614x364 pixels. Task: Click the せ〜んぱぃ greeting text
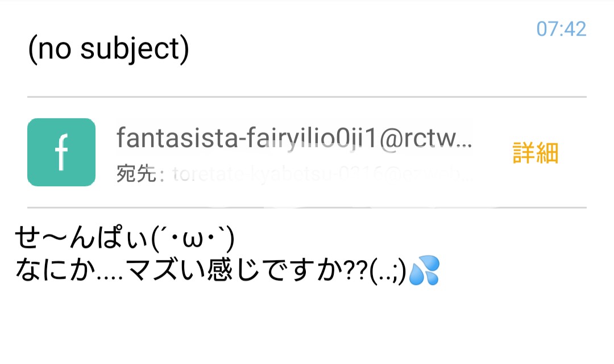point(81,238)
